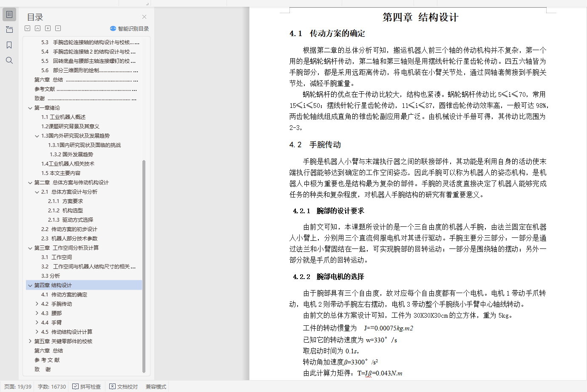Jump to 5.6 部分三维图形的绘制 entry
This screenshot has height=392, width=587.
(90, 71)
